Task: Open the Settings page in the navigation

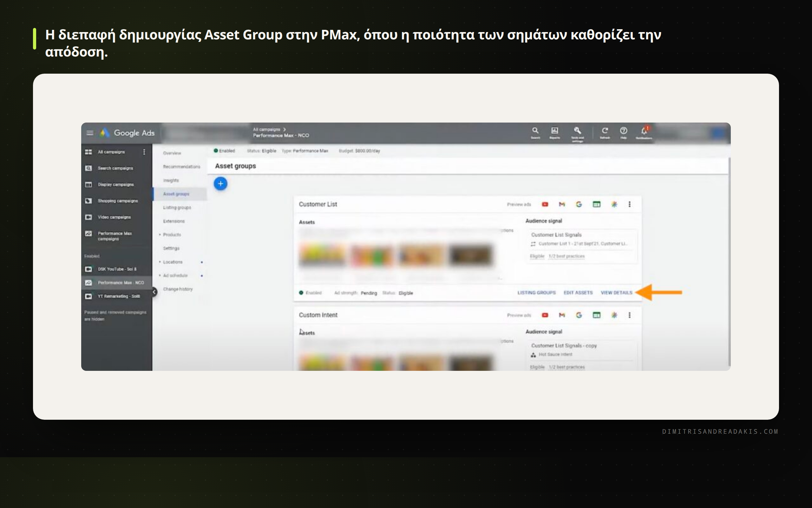Action: click(171, 248)
